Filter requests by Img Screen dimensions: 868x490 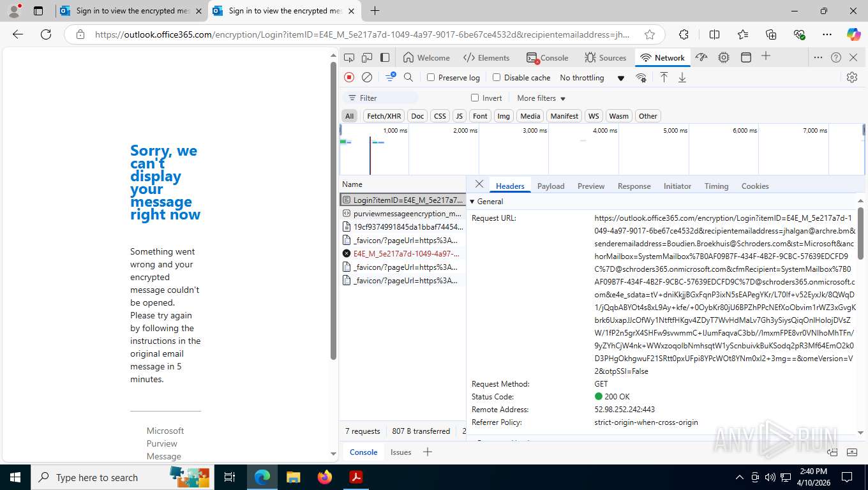(x=504, y=116)
